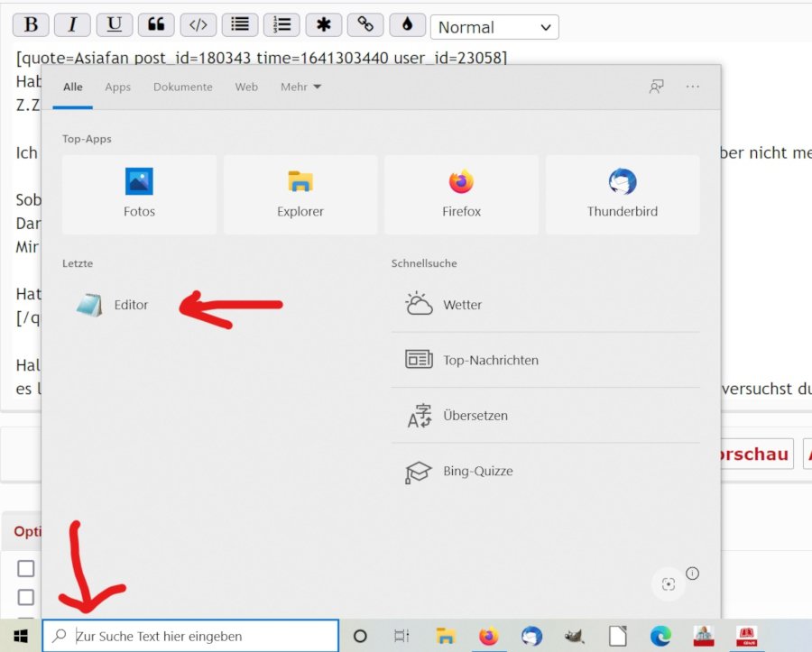This screenshot has width=812, height=652.
Task: Open the font color droplet tool
Action: pyautogui.click(x=407, y=25)
